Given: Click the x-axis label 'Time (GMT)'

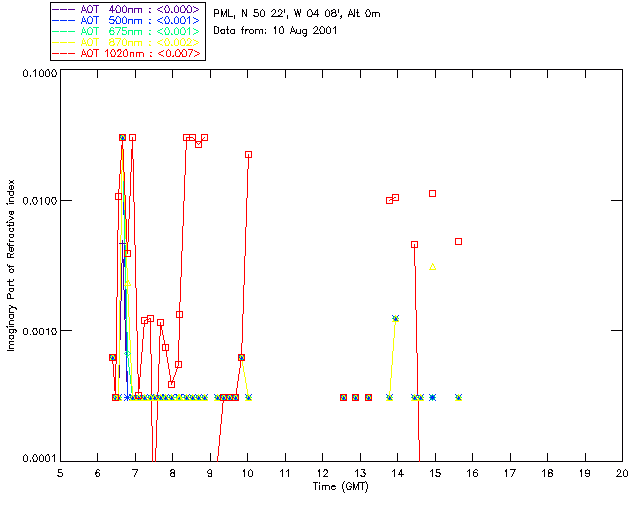Looking at the screenshot, I should pos(341,487).
